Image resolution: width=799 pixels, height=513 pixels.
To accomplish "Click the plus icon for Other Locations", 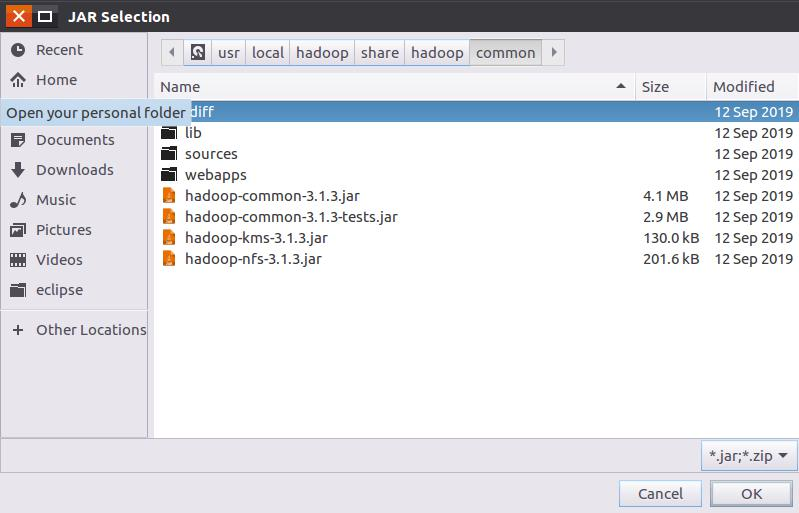I will pyautogui.click(x=18, y=330).
